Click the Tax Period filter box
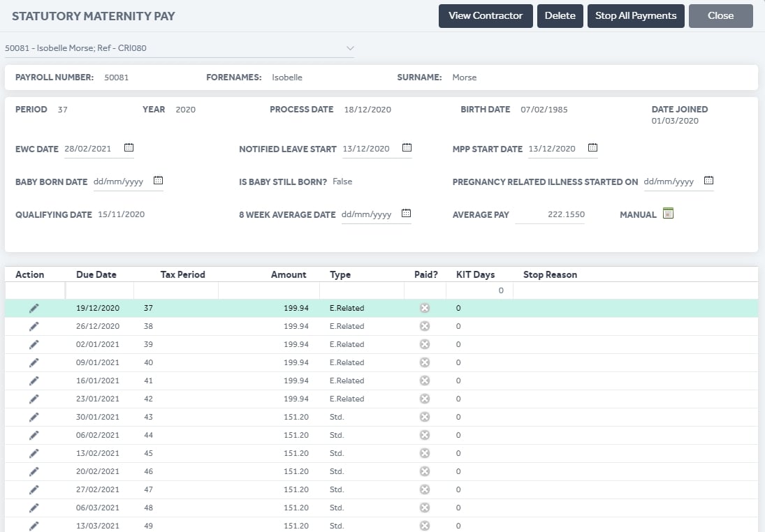 click(176, 290)
